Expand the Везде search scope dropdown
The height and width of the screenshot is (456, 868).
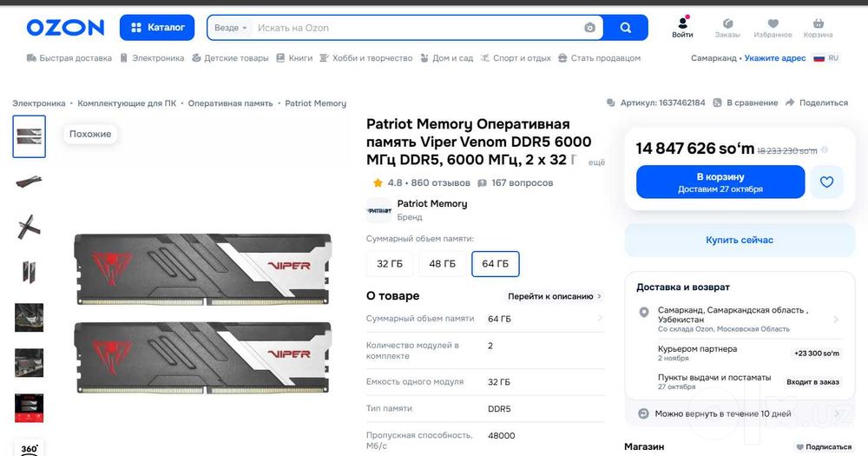[230, 28]
